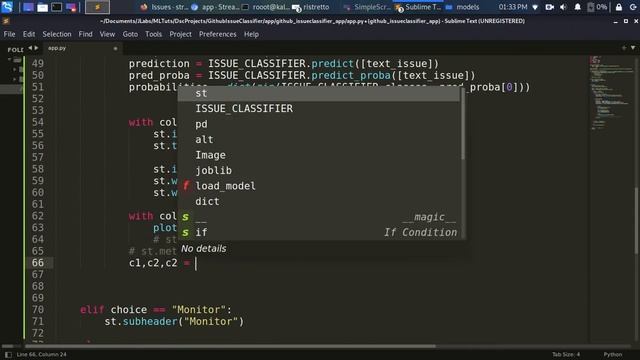Click the new tab plus icon
Viewport: 640px width, 360px height.
(624, 48)
